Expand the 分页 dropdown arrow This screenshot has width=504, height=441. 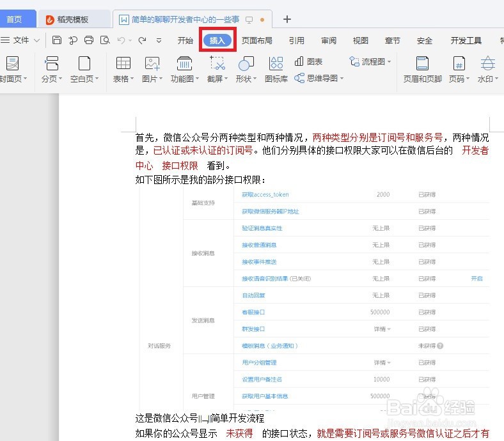60,79
